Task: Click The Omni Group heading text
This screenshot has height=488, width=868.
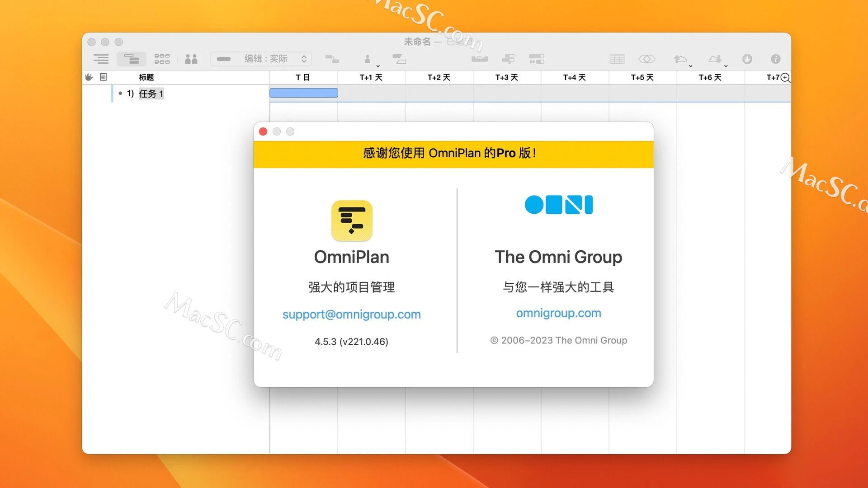Action: 559,257
